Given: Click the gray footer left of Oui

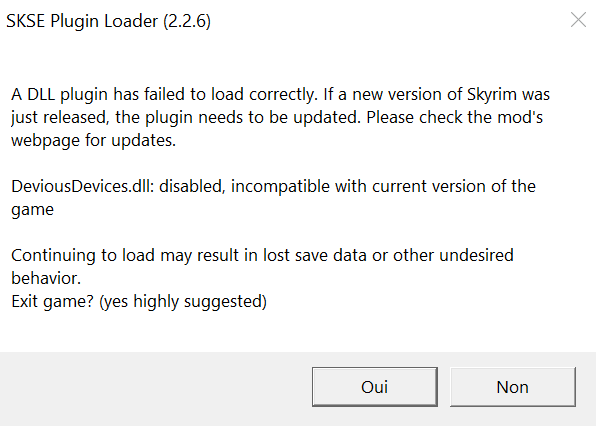Looking at the screenshot, I should 156,388.
